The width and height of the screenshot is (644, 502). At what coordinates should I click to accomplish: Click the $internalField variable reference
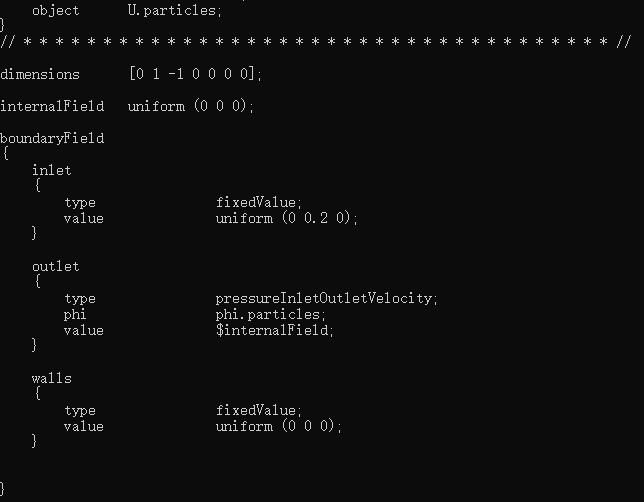[275, 330]
